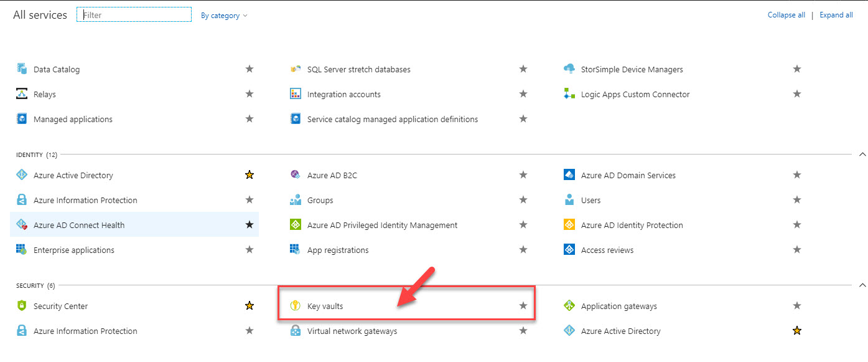
Task: Click Azure Active Directory icon under Identity
Action: [x=22, y=175]
